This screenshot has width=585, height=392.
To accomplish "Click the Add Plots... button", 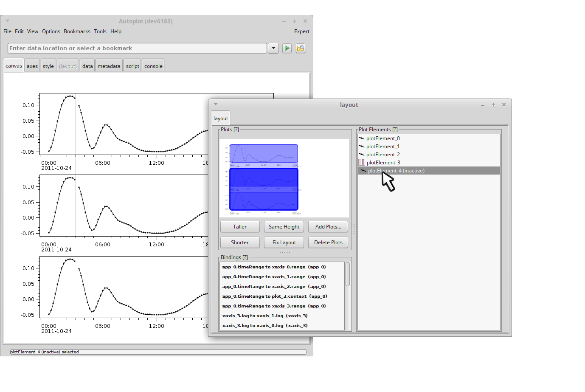I will (328, 227).
